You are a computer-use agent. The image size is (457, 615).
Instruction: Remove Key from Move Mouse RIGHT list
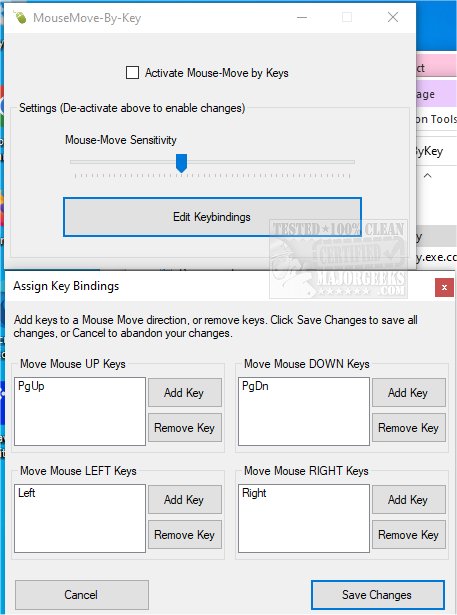click(x=409, y=535)
